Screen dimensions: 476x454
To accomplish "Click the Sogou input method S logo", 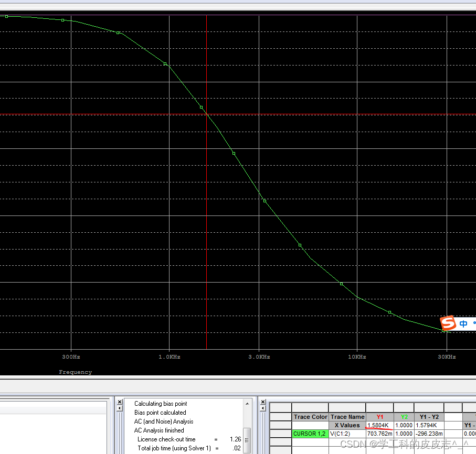I will 448,323.
